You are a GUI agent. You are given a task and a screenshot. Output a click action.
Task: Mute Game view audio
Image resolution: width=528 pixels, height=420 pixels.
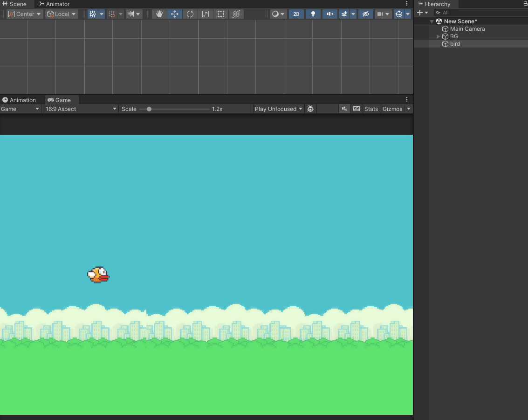click(344, 109)
